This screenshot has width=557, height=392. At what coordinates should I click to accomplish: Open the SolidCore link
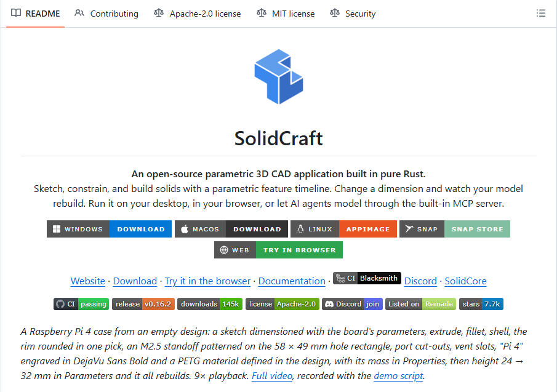click(465, 281)
